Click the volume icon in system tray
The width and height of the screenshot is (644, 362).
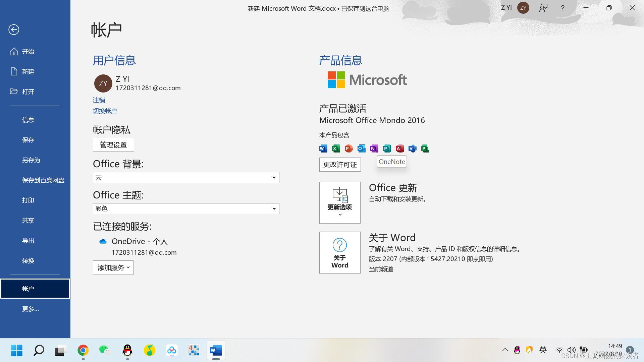[x=571, y=350]
